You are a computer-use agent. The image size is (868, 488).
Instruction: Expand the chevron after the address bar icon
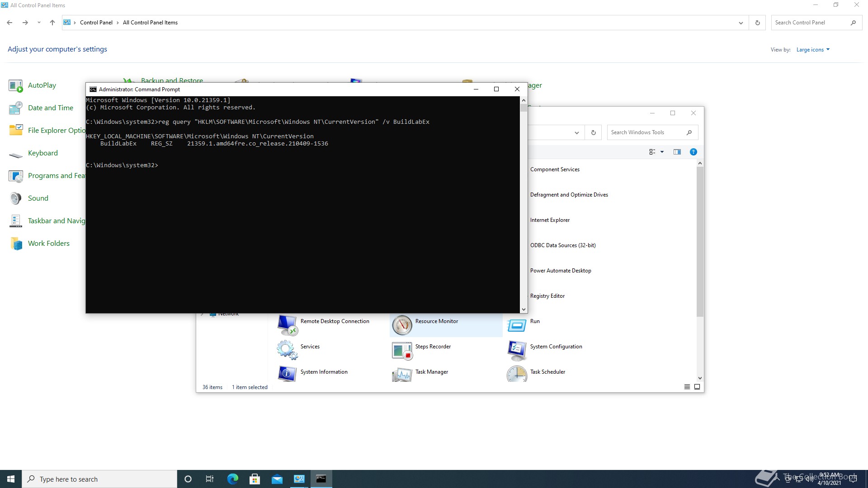75,23
